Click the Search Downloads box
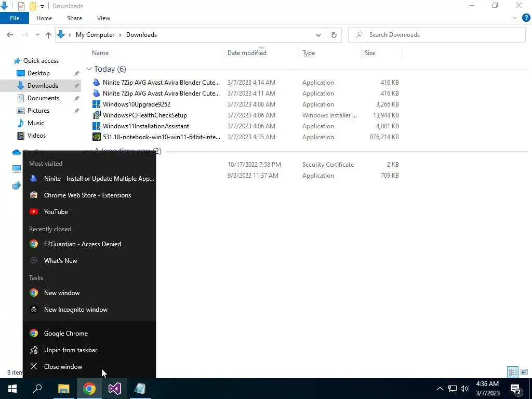The height and width of the screenshot is (399, 532). (x=436, y=35)
